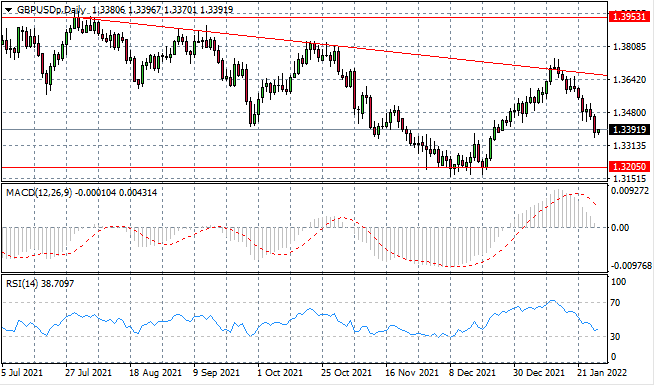Click the 1.34800 price axis value
The height and width of the screenshot is (386, 654).
[x=630, y=112]
